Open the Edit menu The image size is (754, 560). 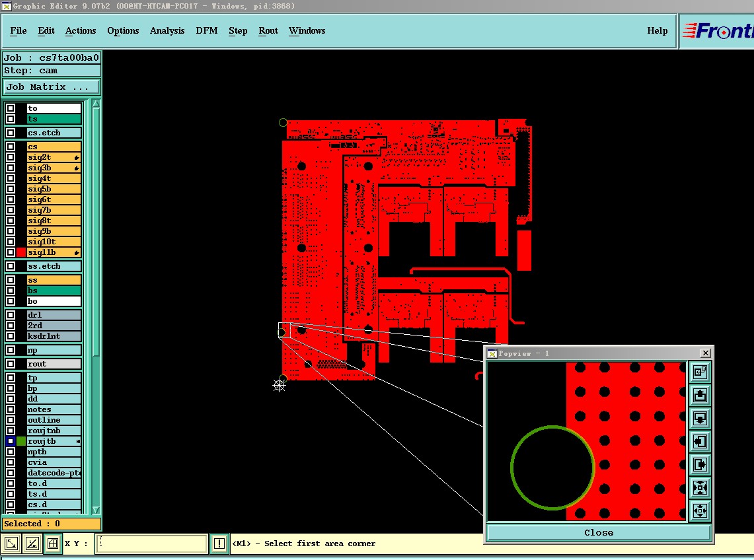click(x=46, y=31)
